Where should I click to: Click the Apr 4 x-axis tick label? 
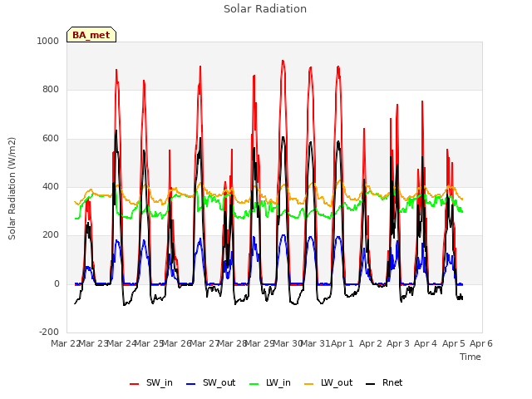point(426,343)
